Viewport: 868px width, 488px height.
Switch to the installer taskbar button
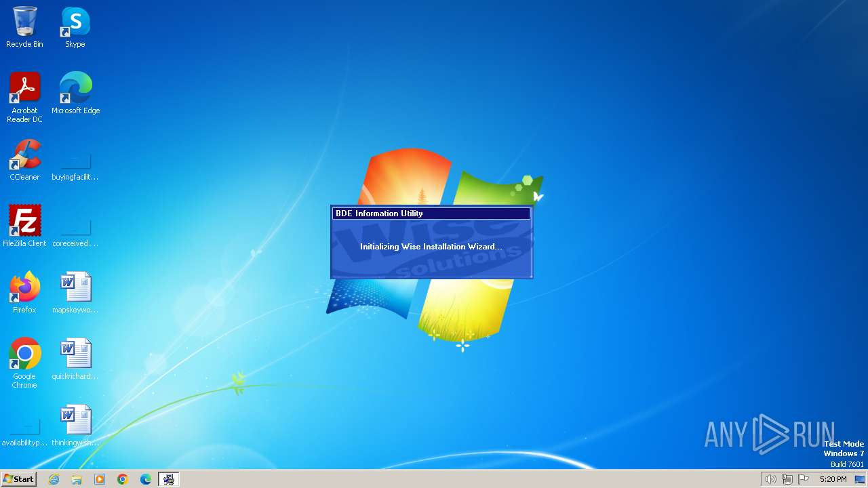coord(169,479)
